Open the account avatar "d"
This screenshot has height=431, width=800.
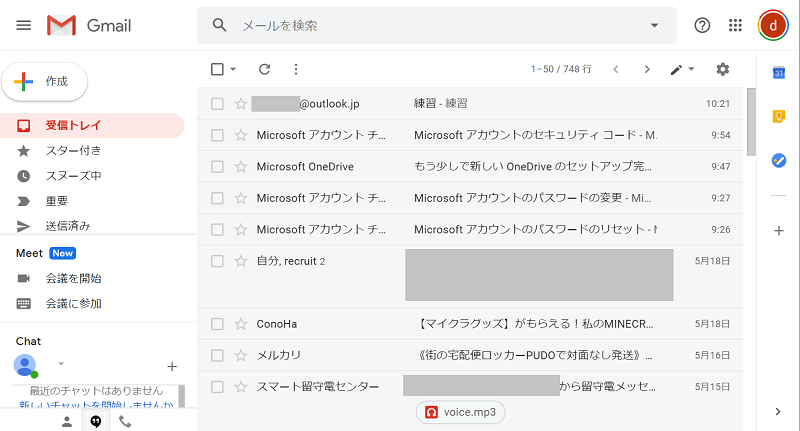[x=773, y=25]
